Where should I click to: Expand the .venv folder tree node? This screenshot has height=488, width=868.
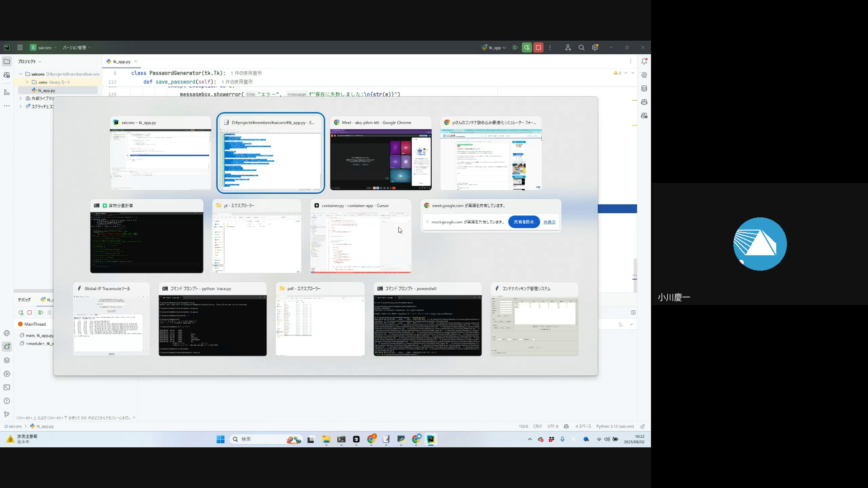click(x=27, y=82)
